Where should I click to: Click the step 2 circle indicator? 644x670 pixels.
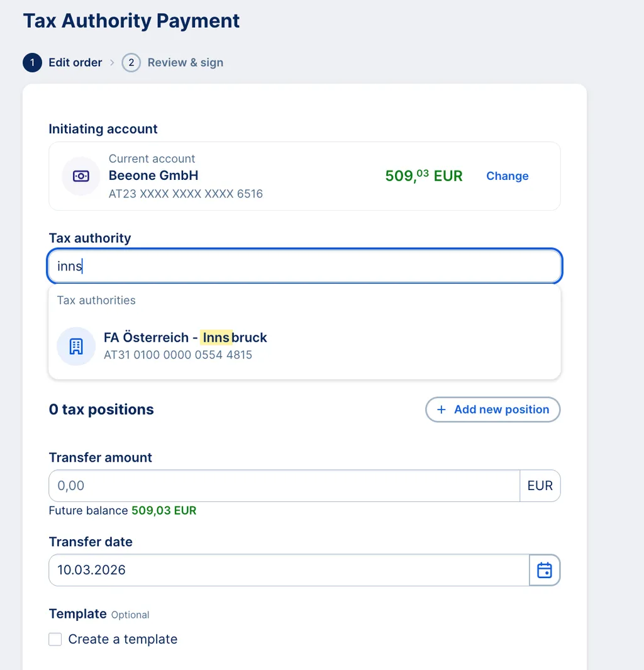coord(131,63)
